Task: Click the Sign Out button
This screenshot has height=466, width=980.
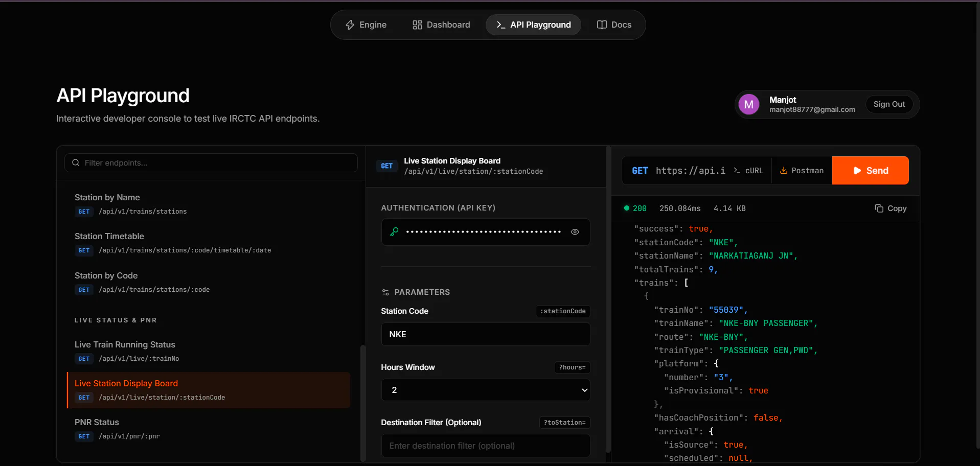Action: [x=889, y=104]
